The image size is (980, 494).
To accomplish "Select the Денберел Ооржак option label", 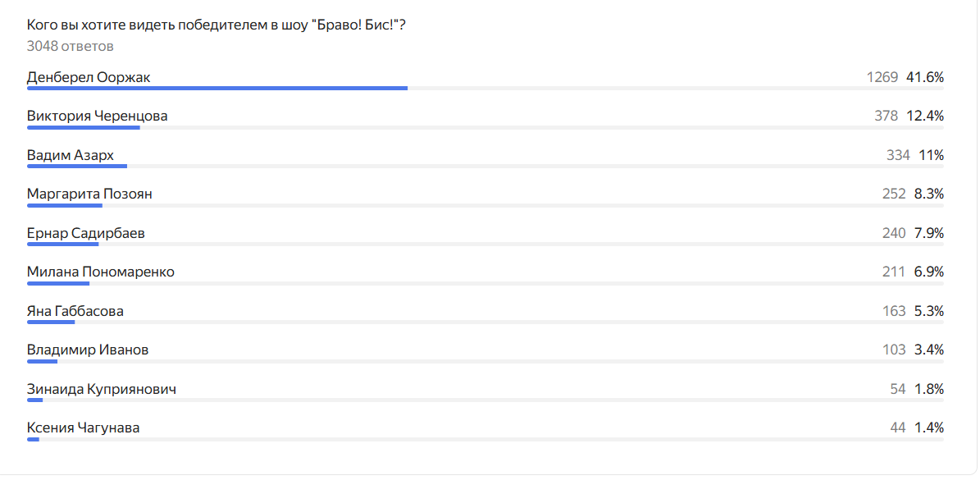I will (89, 77).
